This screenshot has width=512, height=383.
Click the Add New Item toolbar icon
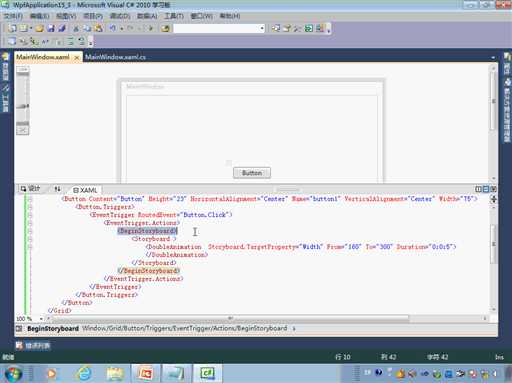[x=23, y=28]
